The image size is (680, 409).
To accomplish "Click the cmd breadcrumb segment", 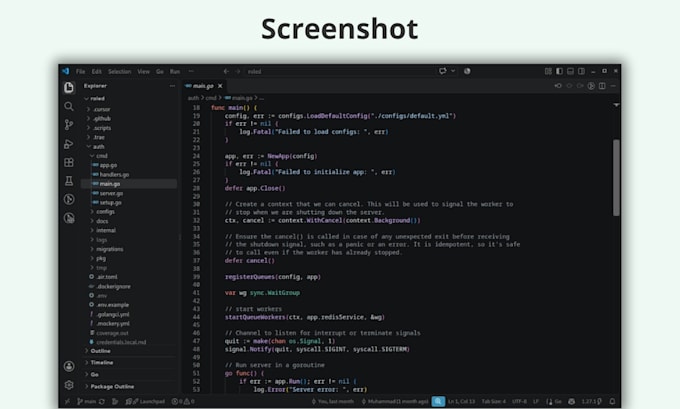I will [x=211, y=98].
